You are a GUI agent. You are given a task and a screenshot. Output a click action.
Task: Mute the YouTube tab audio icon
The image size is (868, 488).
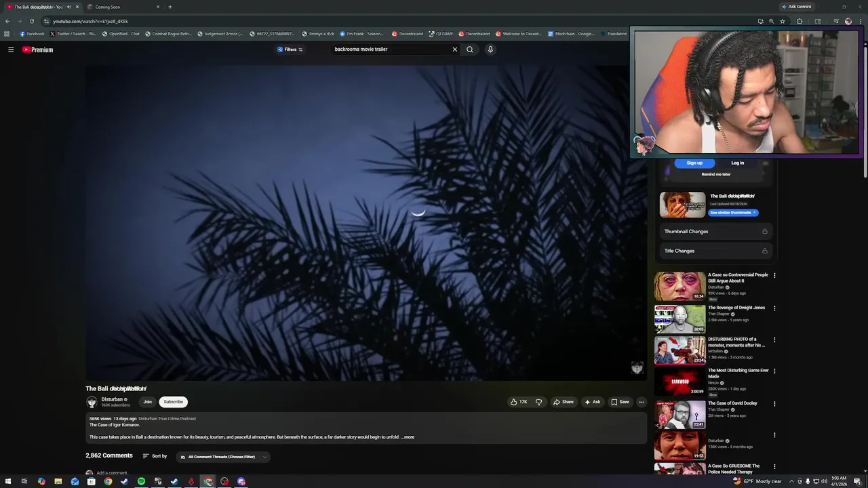point(68,7)
